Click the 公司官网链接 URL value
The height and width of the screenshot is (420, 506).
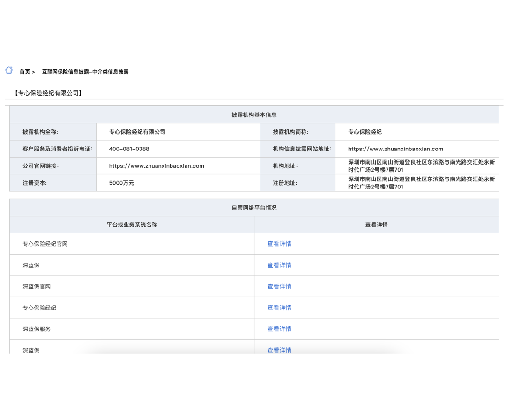tap(156, 166)
